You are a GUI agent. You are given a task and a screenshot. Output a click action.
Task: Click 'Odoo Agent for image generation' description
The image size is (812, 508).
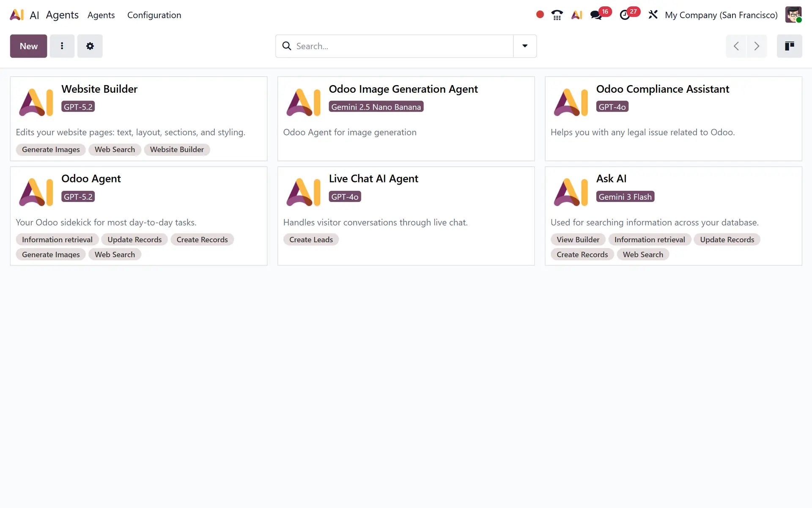pyautogui.click(x=350, y=132)
